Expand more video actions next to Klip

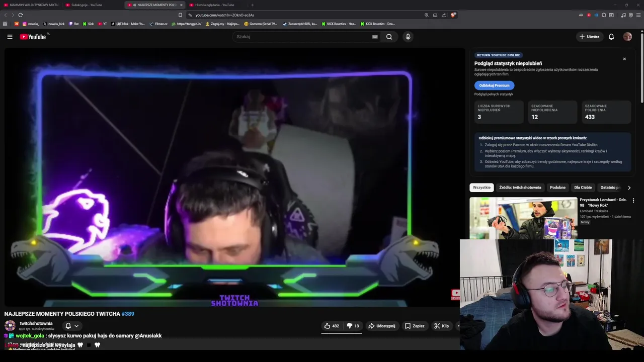click(458, 326)
